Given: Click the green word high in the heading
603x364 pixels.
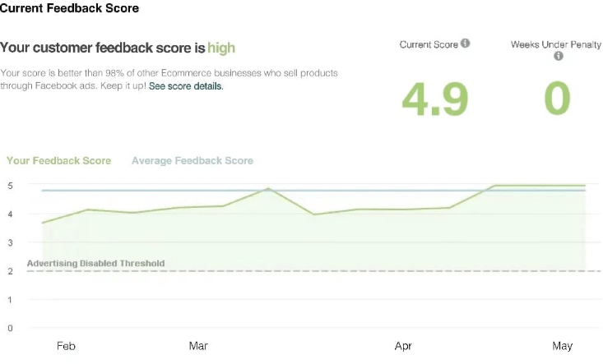Looking at the screenshot, I should tap(221, 48).
